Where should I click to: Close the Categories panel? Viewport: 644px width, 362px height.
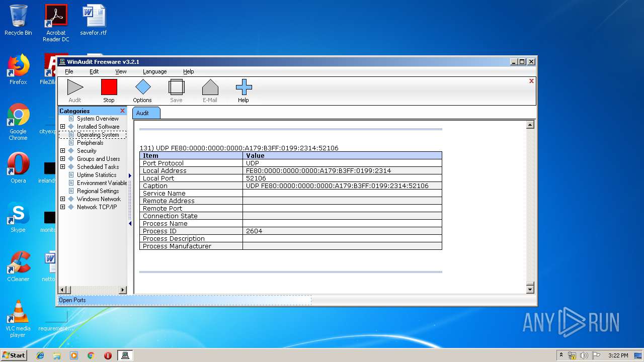tap(122, 111)
